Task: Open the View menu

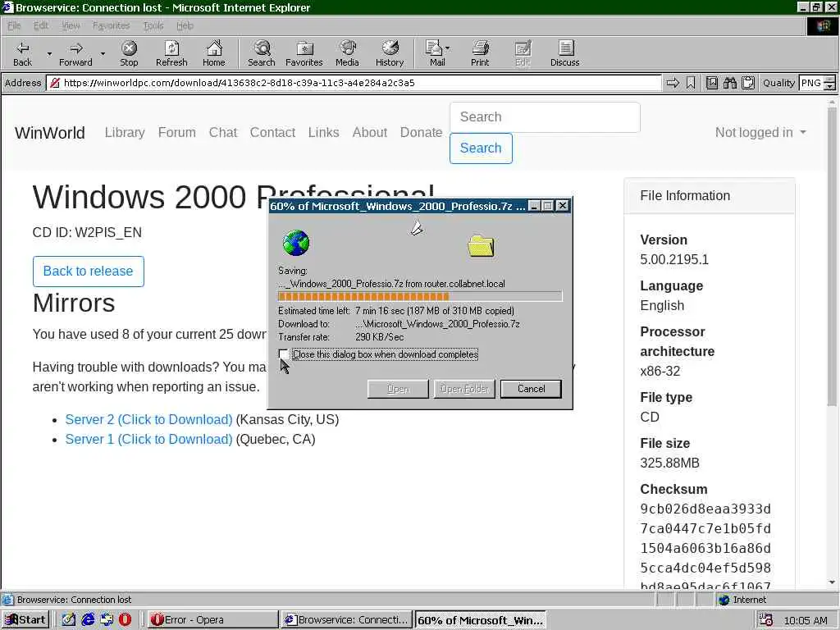Action: (71, 25)
